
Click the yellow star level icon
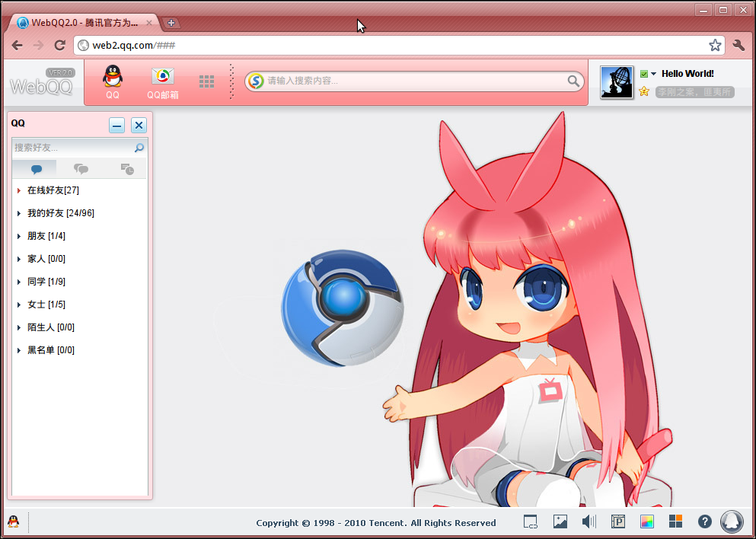[644, 91]
